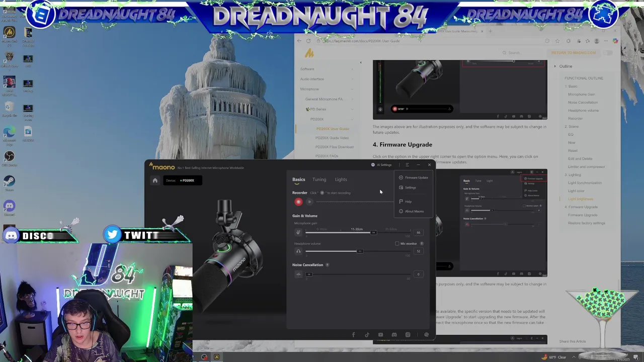The height and width of the screenshot is (362, 644).
Task: Open Facebook icon in Maono footer
Action: point(353,335)
